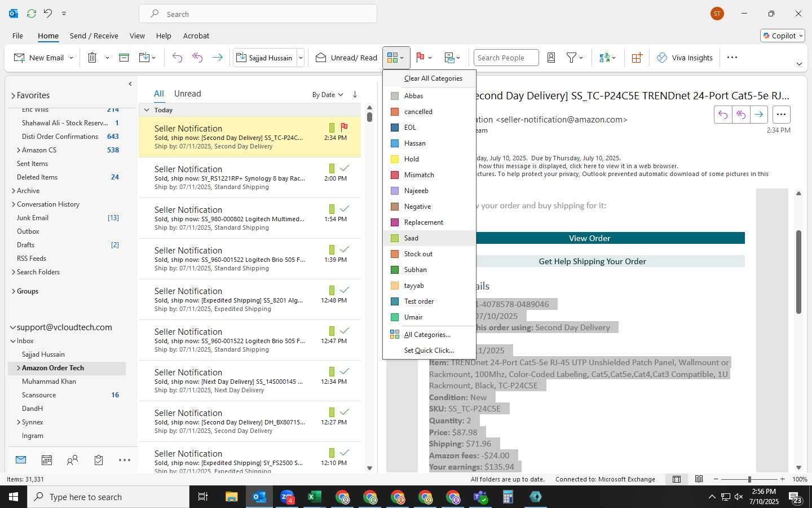
Task: Click Get Help Shipping Your Order link
Action: pos(592,261)
